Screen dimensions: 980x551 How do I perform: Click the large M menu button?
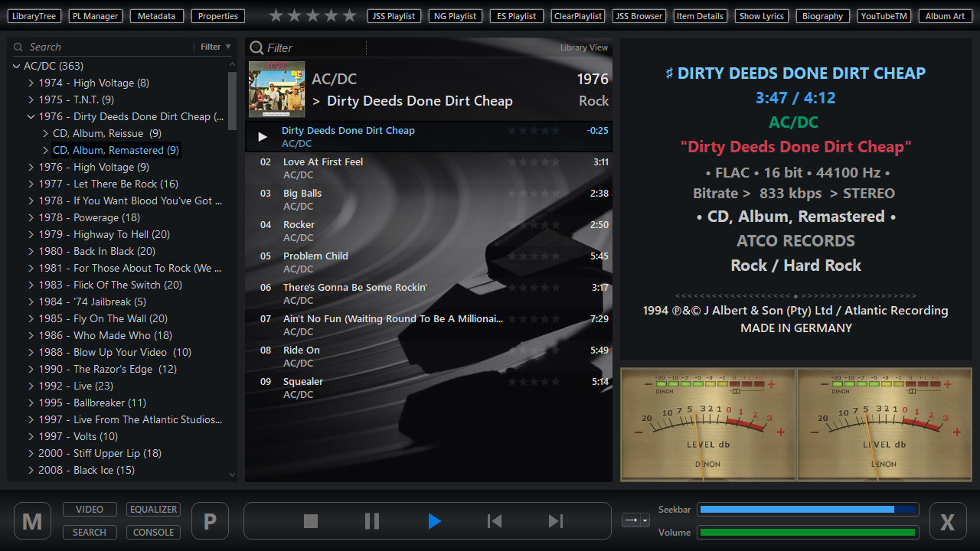click(32, 521)
